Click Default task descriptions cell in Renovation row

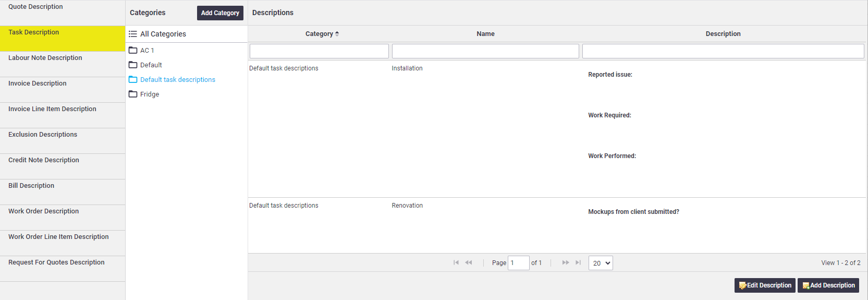[284, 206]
